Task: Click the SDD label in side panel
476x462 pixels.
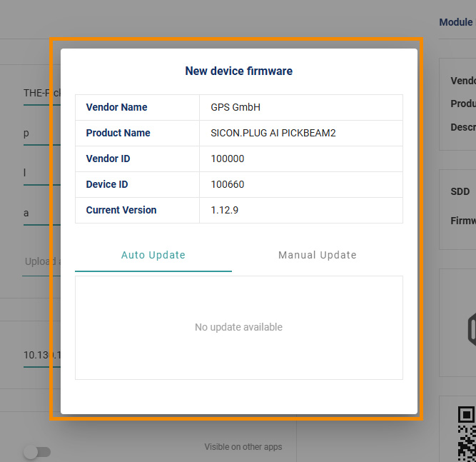Action: 460,192
